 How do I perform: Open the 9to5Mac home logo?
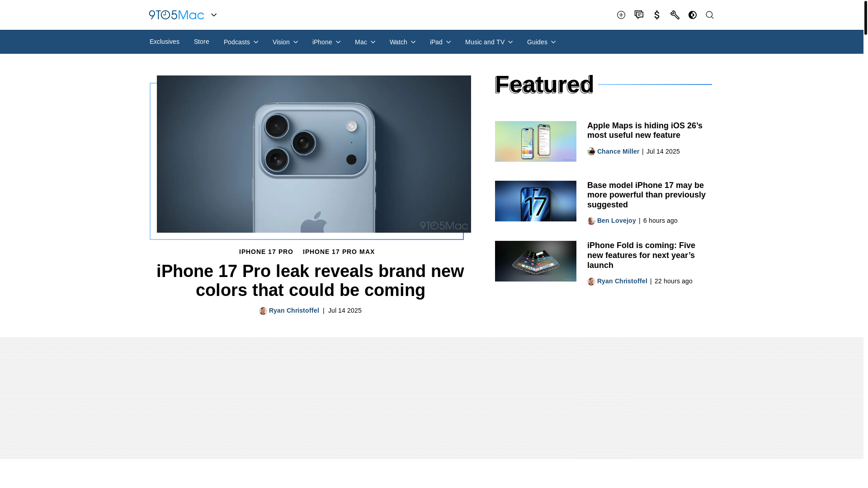[176, 15]
